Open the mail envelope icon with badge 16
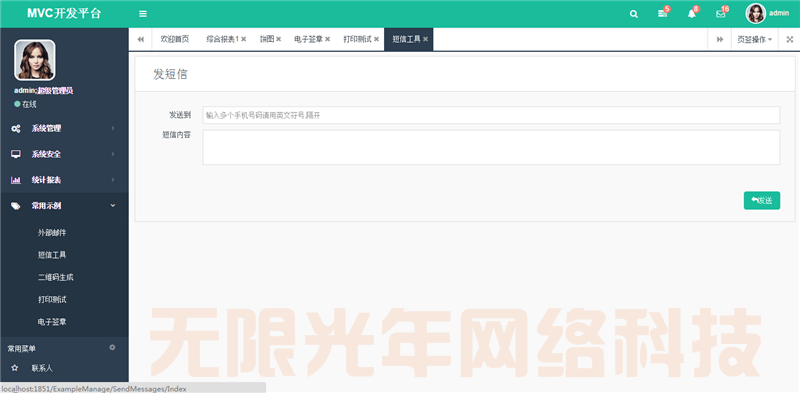The height and width of the screenshot is (393, 800). pyautogui.click(x=721, y=14)
